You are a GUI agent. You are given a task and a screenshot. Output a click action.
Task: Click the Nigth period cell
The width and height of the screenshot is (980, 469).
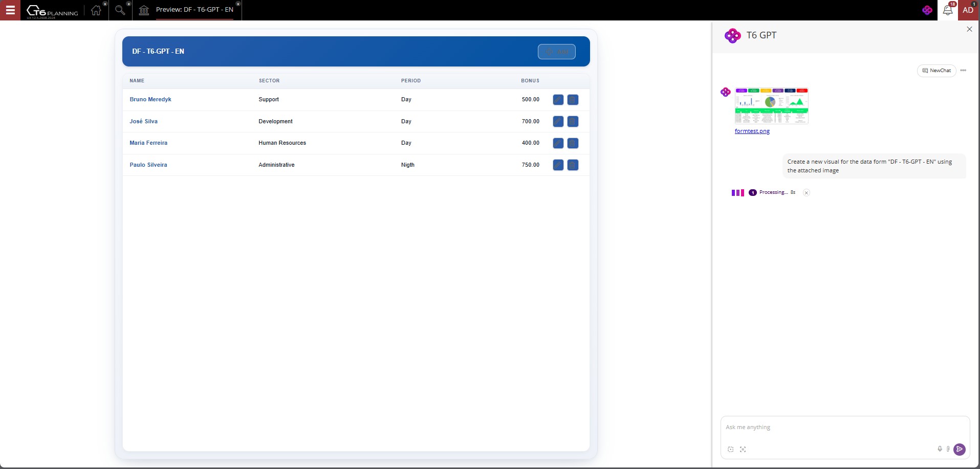pyautogui.click(x=408, y=165)
